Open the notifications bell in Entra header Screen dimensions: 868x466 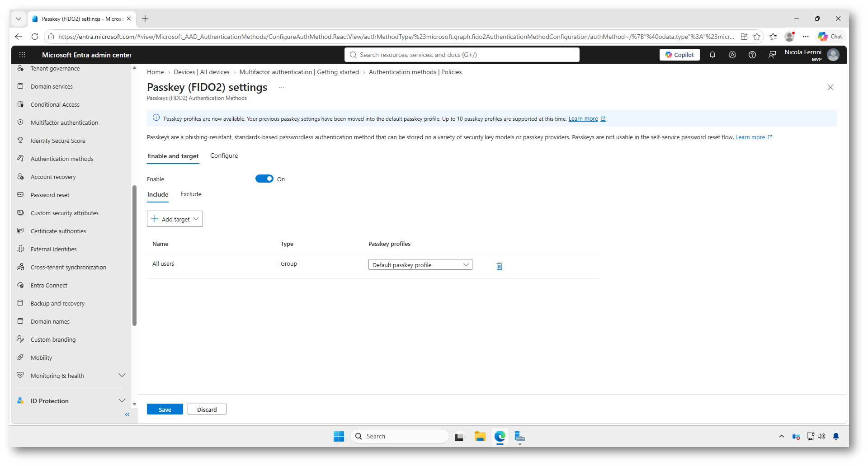[712, 55]
